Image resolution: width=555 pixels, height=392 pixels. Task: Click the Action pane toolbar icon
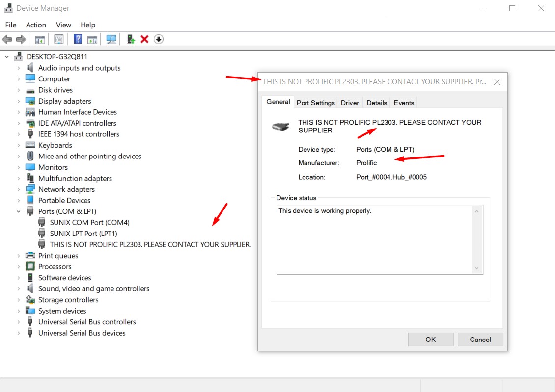pyautogui.click(x=92, y=39)
